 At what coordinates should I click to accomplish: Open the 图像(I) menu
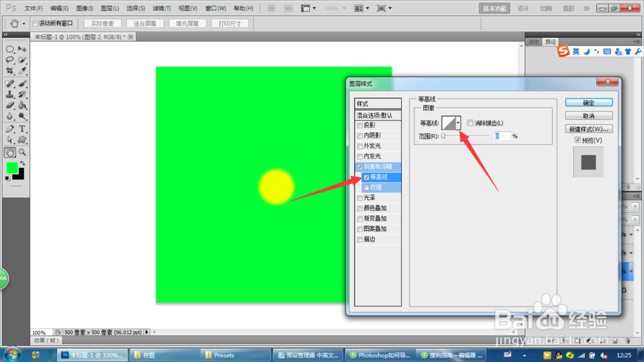(84, 8)
